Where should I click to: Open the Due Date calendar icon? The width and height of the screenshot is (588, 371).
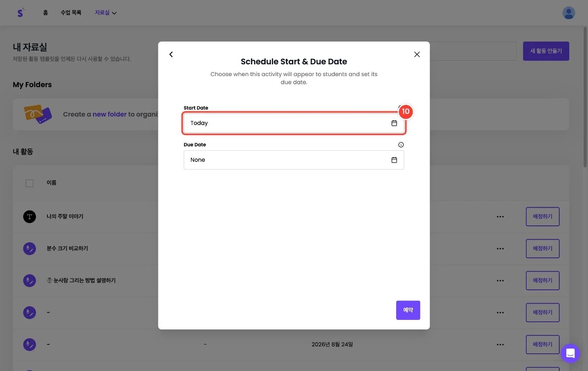tap(394, 160)
